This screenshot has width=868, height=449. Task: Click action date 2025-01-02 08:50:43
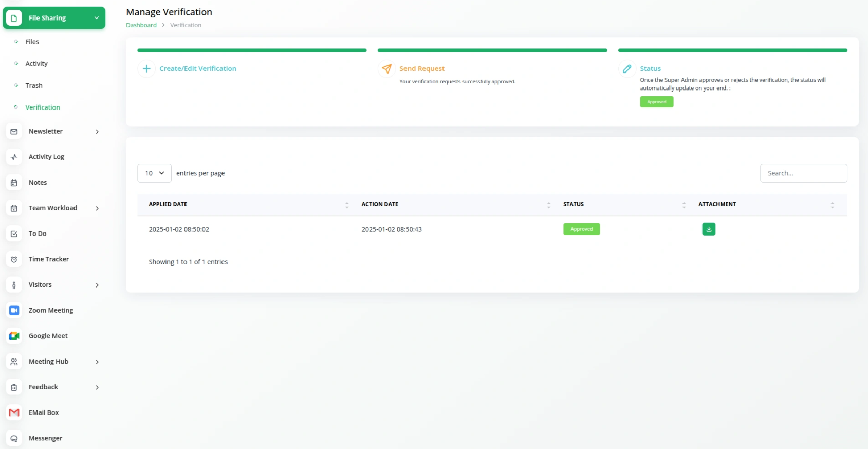click(x=392, y=229)
